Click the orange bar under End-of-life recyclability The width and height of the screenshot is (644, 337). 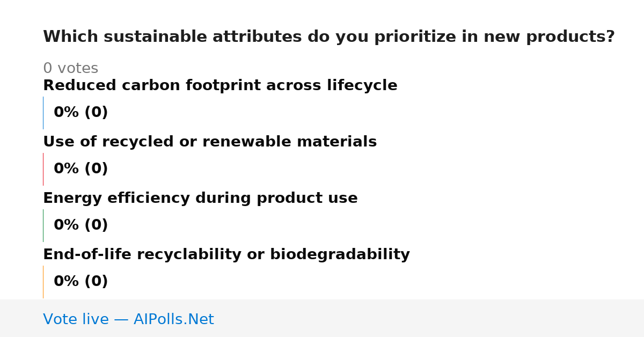click(x=43, y=282)
